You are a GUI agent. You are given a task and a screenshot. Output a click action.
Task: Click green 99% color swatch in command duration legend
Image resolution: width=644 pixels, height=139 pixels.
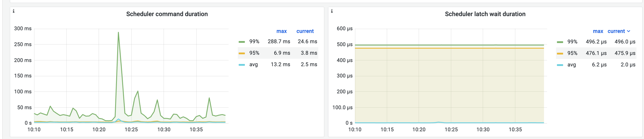tap(242, 42)
